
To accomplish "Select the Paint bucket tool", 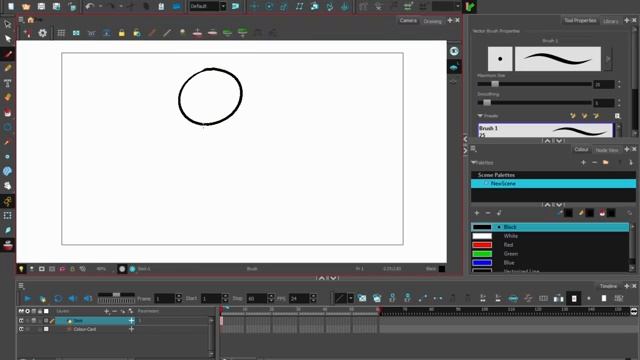I will click(8, 112).
